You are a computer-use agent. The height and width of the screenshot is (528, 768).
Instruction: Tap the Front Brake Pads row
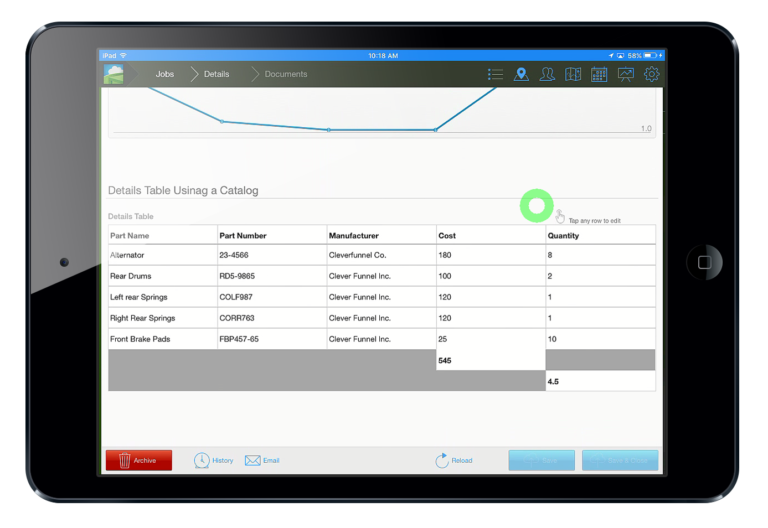[x=382, y=339]
